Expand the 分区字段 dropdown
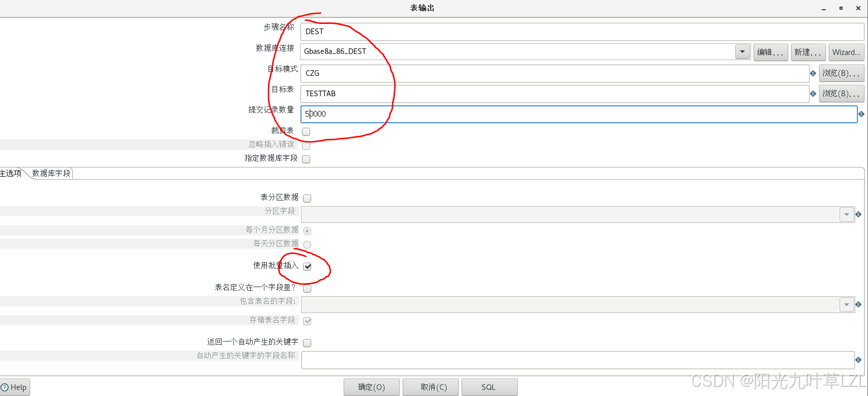The image size is (868, 396). pos(847,214)
